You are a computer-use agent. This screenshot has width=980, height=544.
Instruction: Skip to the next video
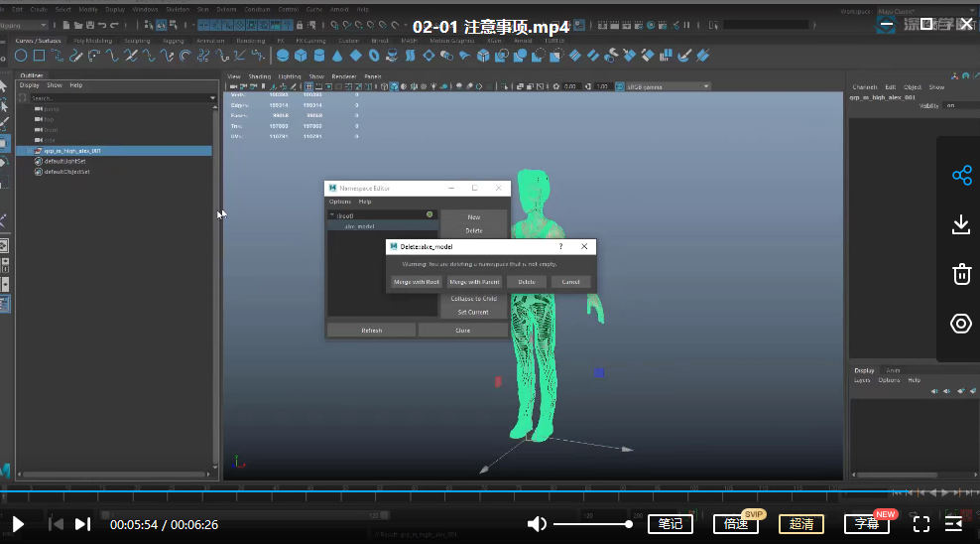(82, 524)
